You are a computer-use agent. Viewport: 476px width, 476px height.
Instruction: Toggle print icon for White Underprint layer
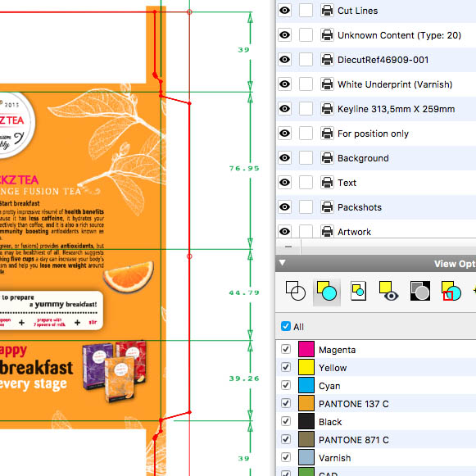coord(327,84)
